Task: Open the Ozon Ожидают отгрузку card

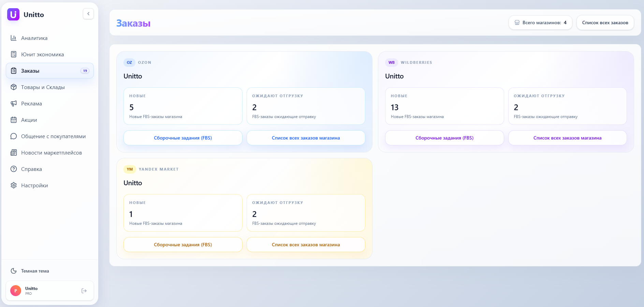Action: pos(306,106)
